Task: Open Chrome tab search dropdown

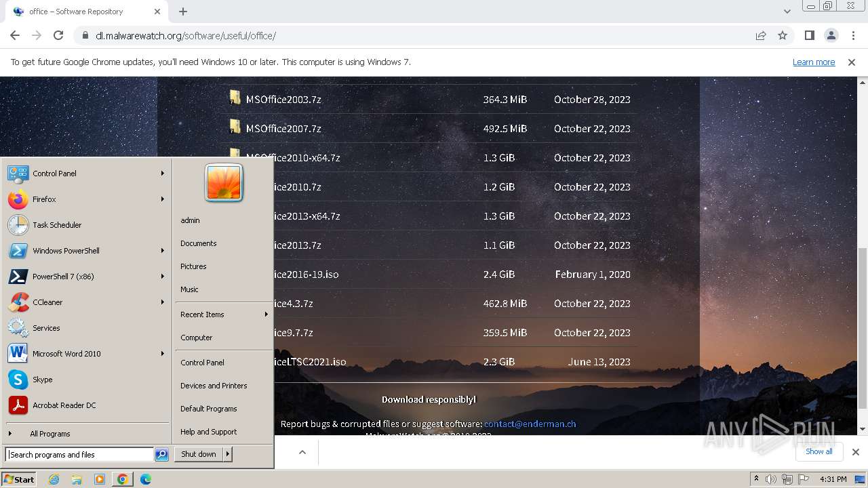Action: 787,12
